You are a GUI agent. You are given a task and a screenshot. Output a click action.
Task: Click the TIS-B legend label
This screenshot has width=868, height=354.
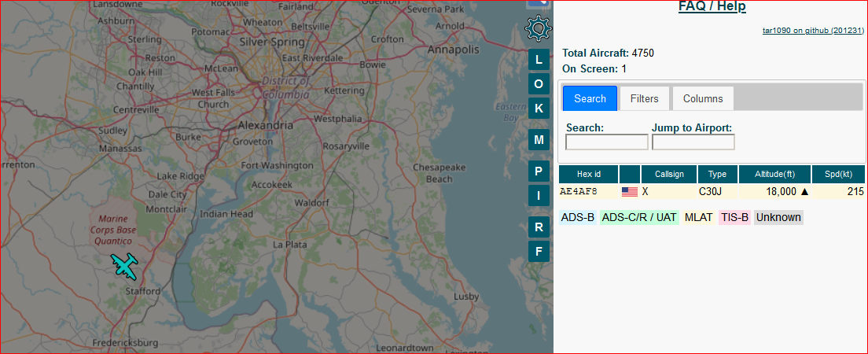click(x=734, y=218)
